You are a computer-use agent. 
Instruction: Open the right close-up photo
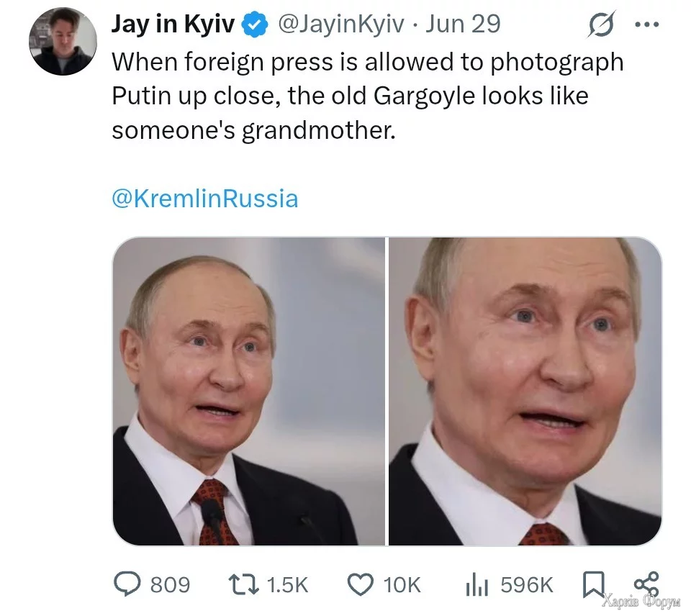pos(525,391)
